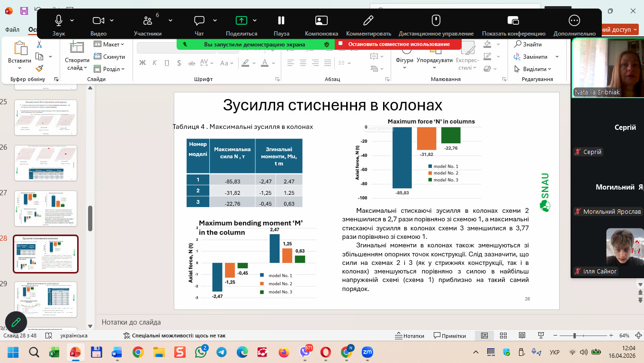Image resolution: width=644 pixels, height=363 pixels.
Task: Click the Скинути reset button
Action: coord(109,57)
